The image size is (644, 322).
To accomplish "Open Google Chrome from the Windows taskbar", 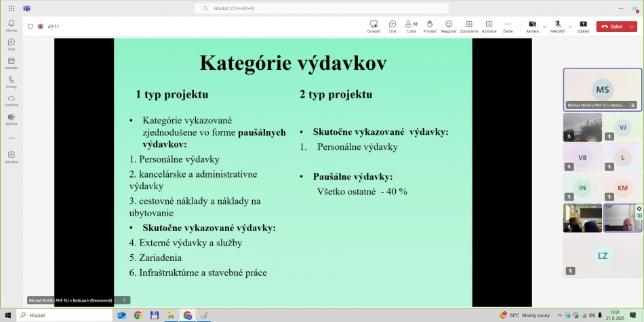I will (x=138, y=315).
